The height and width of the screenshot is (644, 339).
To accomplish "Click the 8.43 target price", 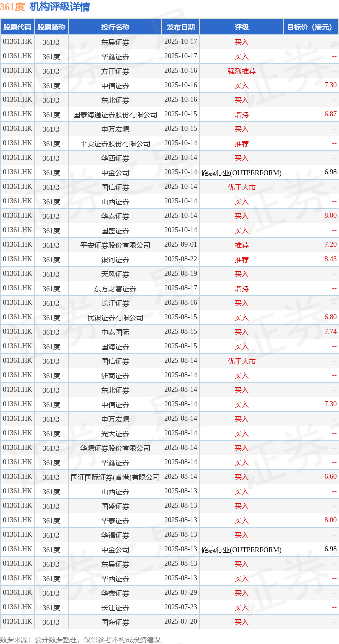I will [330, 259].
